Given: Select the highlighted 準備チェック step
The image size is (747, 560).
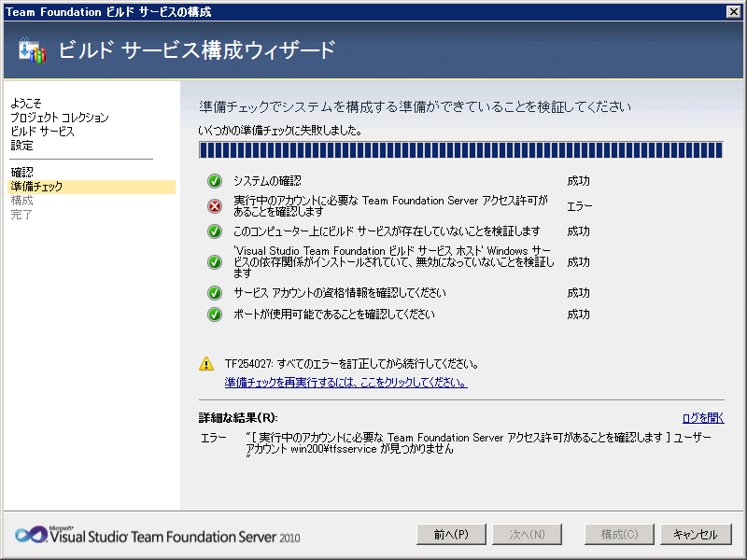Looking at the screenshot, I should click(x=92, y=187).
